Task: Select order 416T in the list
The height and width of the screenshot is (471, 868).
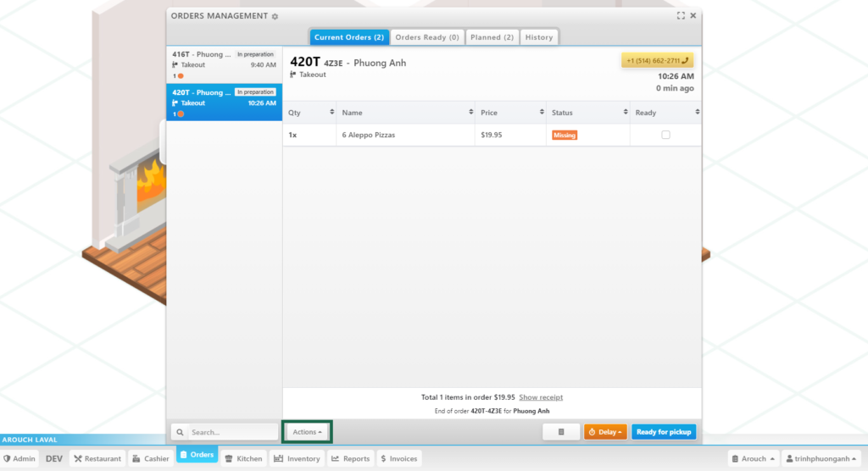Action: (x=224, y=64)
